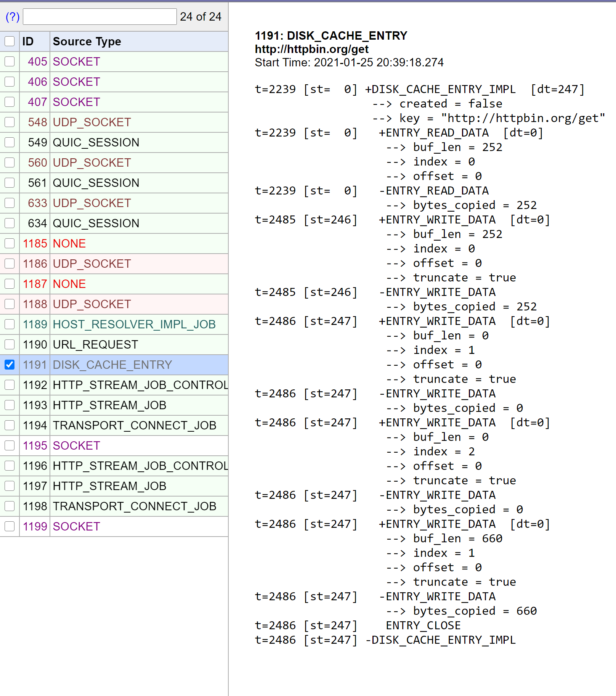Viewport: 616px width, 696px height.
Task: Check the checkbox for SOCKET row 405
Action: coord(10,61)
